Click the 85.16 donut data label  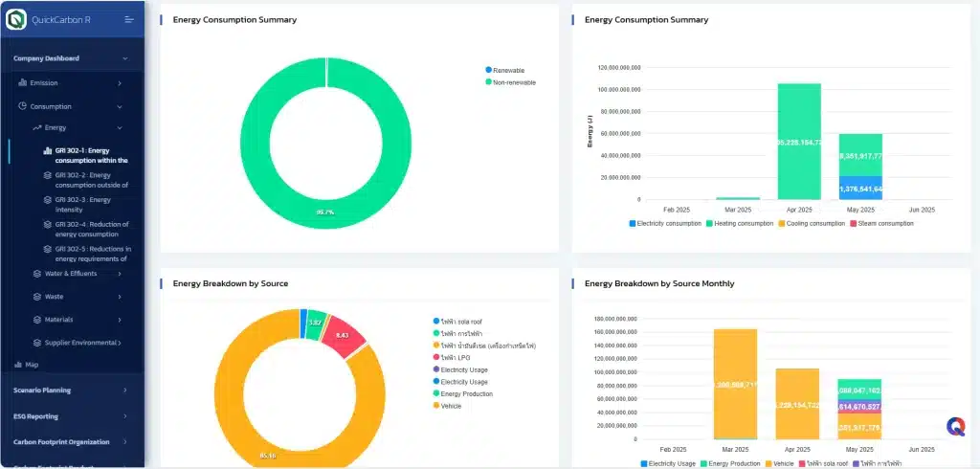(x=268, y=456)
